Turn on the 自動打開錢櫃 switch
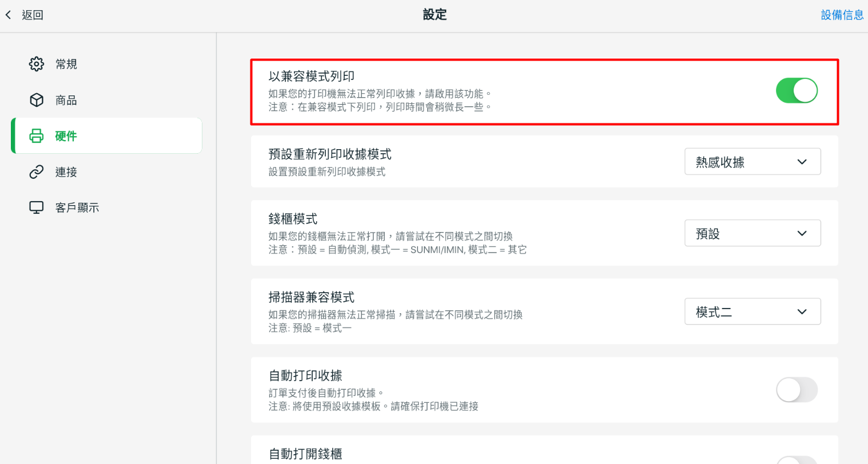The image size is (868, 464). [x=796, y=460]
